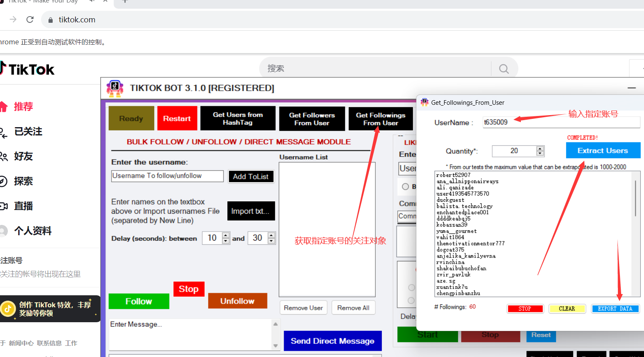The width and height of the screenshot is (644, 357).
Task: Click the search magnifier icon
Action: point(504,69)
